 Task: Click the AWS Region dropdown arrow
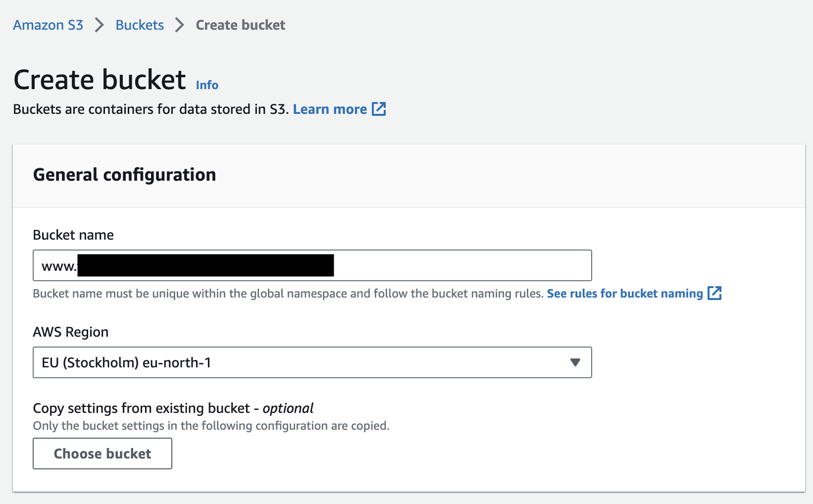[x=575, y=362]
